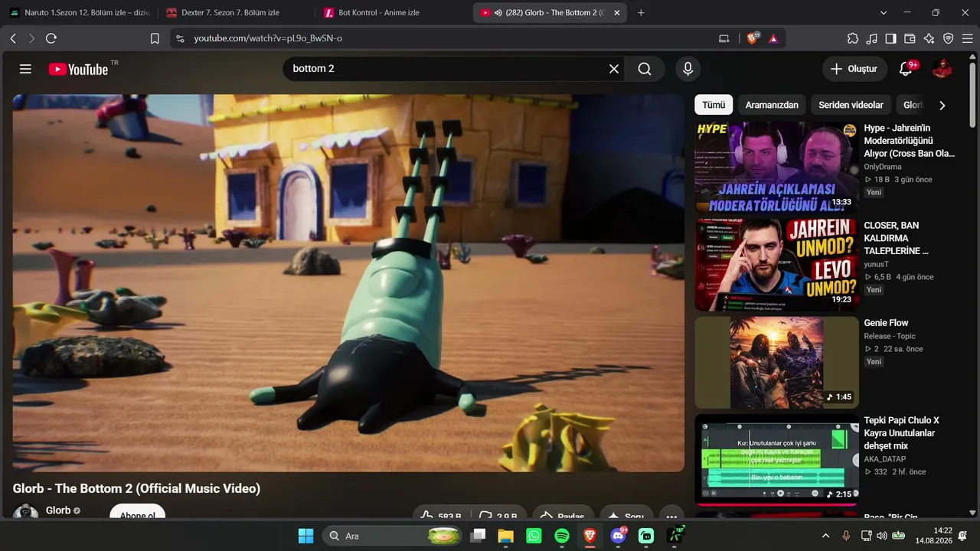Image resolution: width=980 pixels, height=551 pixels.
Task: Reload the current page
Action: pyautogui.click(x=51, y=38)
